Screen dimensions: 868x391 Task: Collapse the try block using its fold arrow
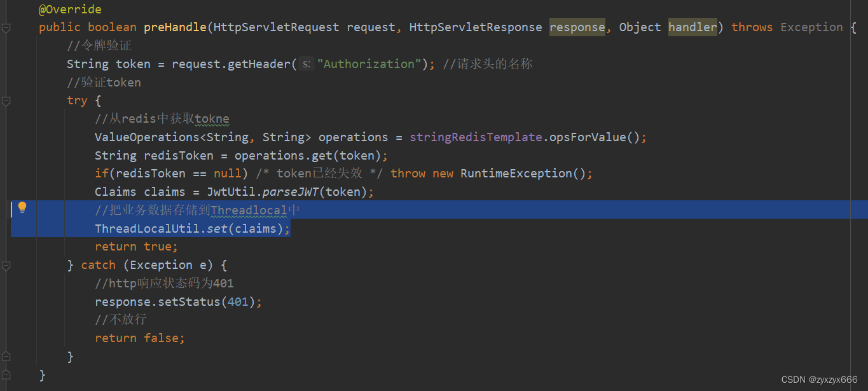pos(6,100)
